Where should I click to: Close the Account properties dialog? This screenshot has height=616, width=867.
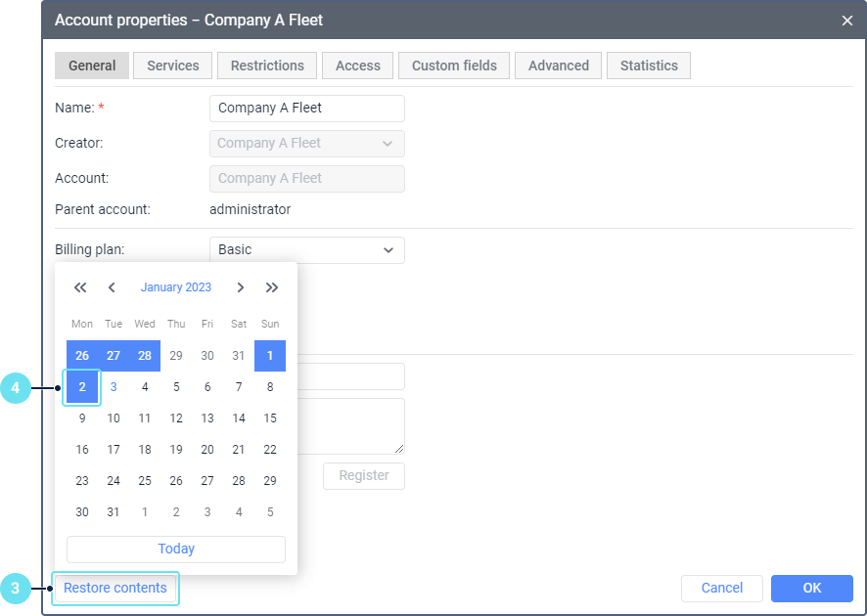click(847, 20)
